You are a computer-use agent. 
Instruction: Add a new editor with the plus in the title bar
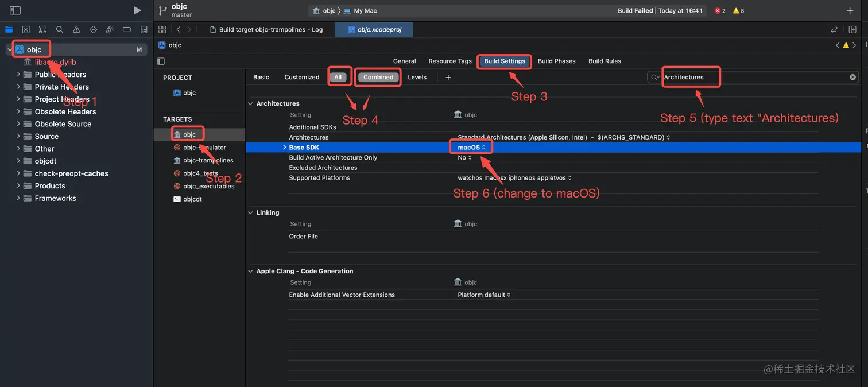(x=850, y=10)
